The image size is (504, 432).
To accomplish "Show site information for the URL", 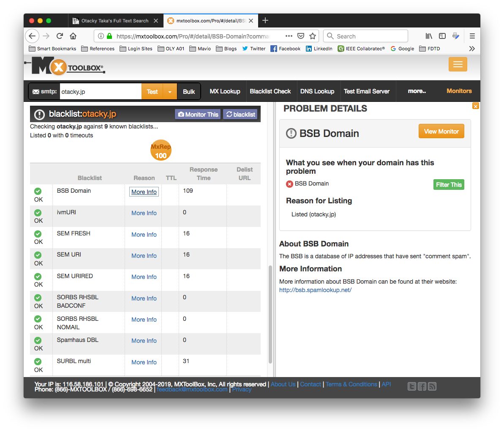I will (101, 36).
